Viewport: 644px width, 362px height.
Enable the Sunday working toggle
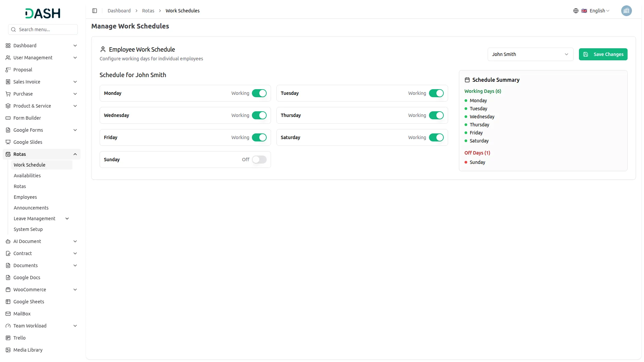(259, 160)
